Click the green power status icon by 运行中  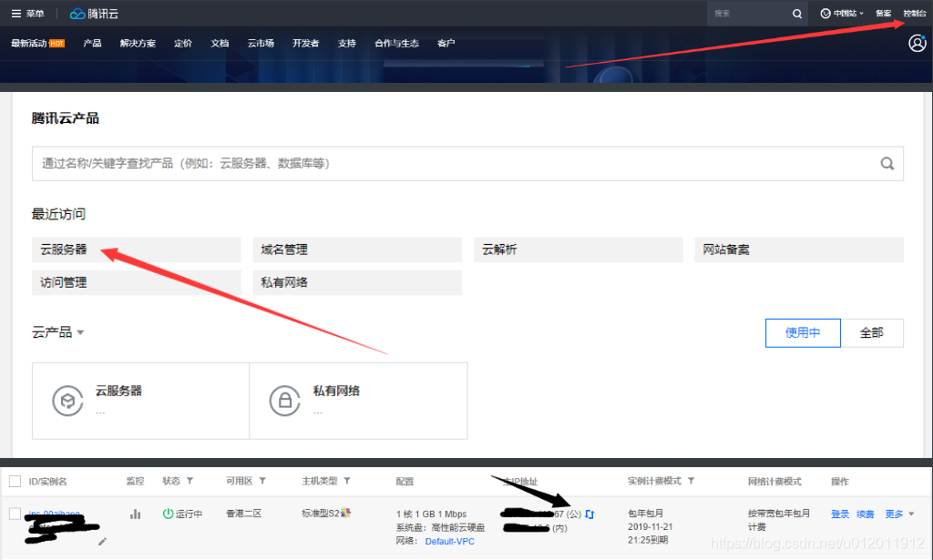168,514
